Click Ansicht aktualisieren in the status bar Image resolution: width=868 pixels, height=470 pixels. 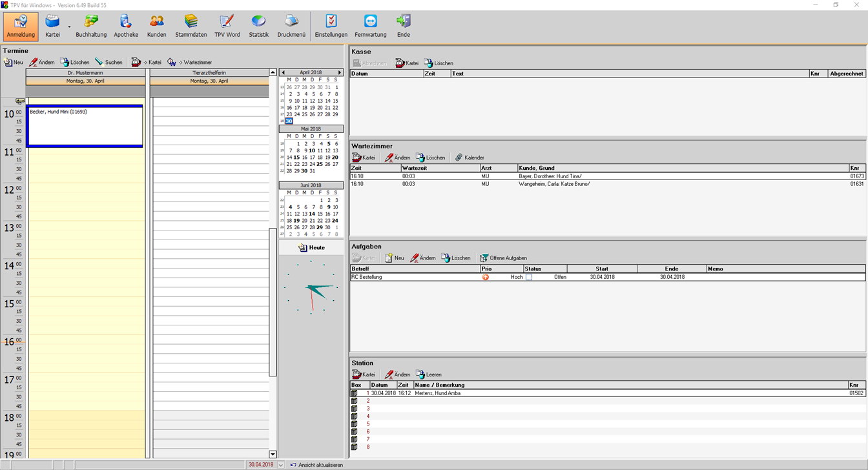click(x=316, y=465)
